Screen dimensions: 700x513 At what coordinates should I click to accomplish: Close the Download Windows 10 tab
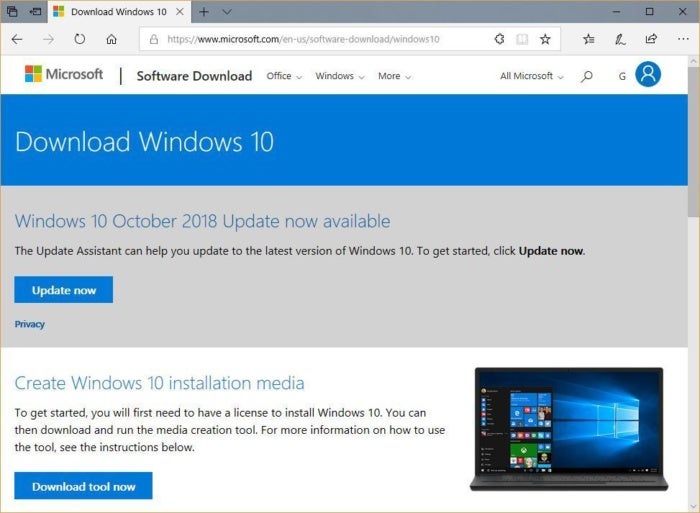179,12
